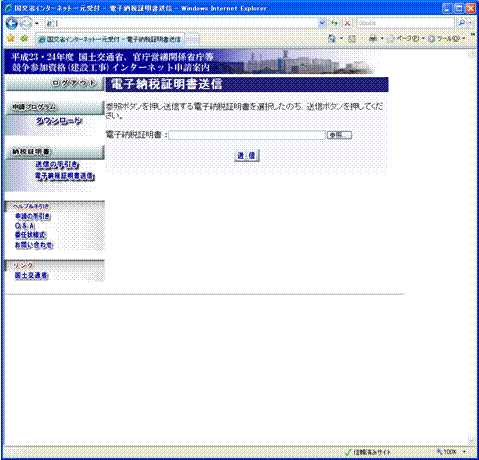Open Favorites Center star icon

click(11, 39)
